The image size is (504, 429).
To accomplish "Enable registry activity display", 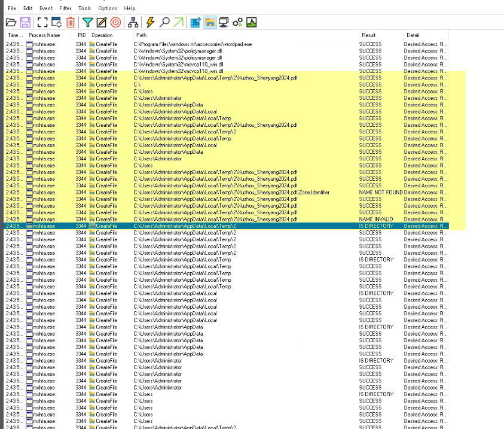I will 194,22.
